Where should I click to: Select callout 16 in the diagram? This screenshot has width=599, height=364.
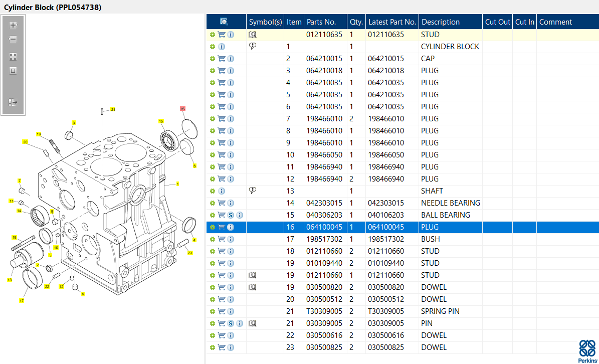click(182, 108)
